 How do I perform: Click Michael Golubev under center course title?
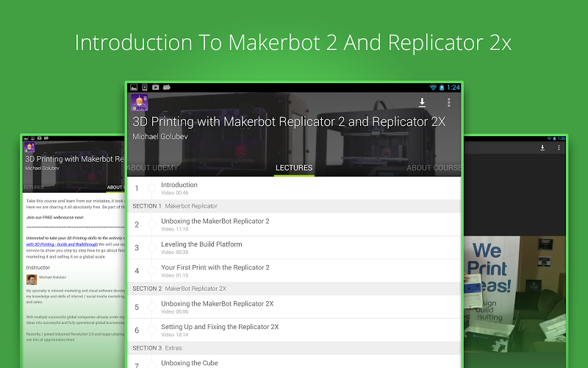pos(160,137)
